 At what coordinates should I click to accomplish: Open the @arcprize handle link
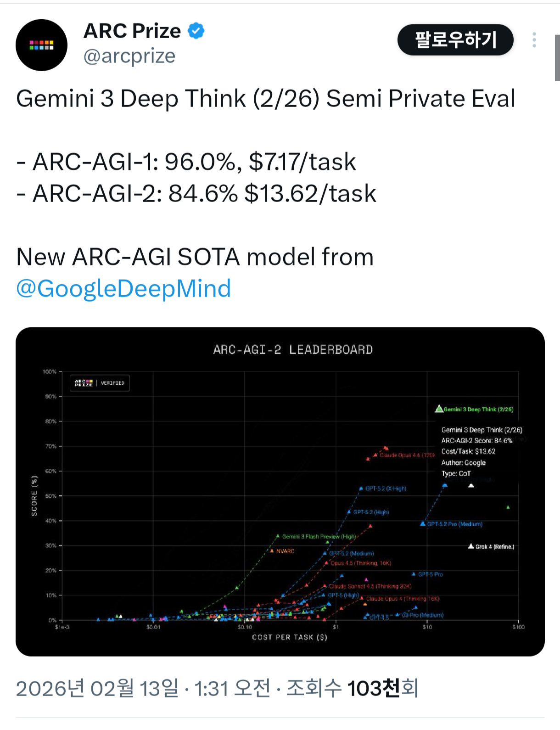click(x=129, y=56)
